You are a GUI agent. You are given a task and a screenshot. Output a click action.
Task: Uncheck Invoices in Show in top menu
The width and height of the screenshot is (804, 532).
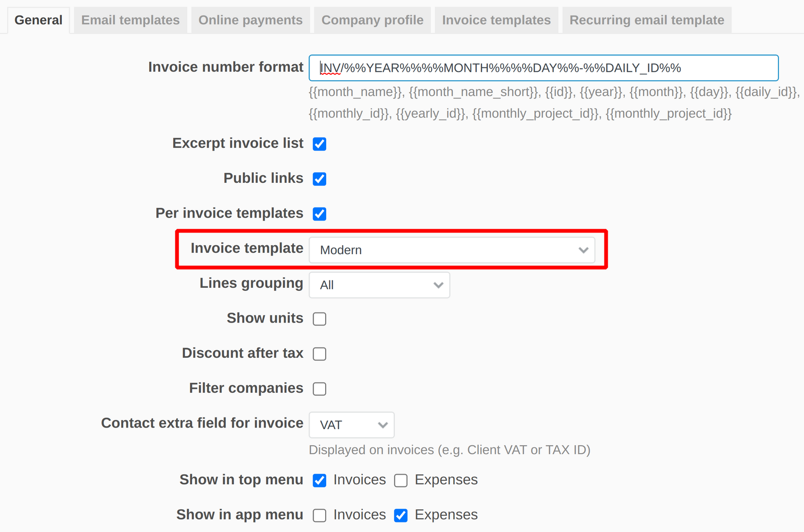point(320,480)
